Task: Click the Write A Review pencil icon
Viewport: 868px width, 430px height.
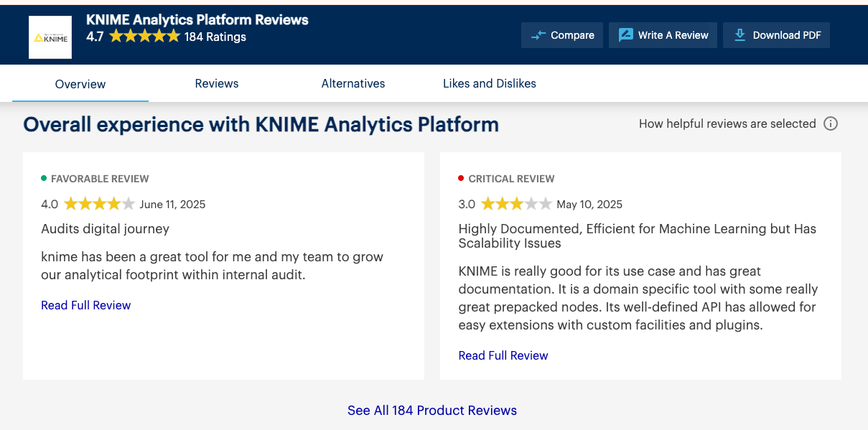Action: pos(625,35)
